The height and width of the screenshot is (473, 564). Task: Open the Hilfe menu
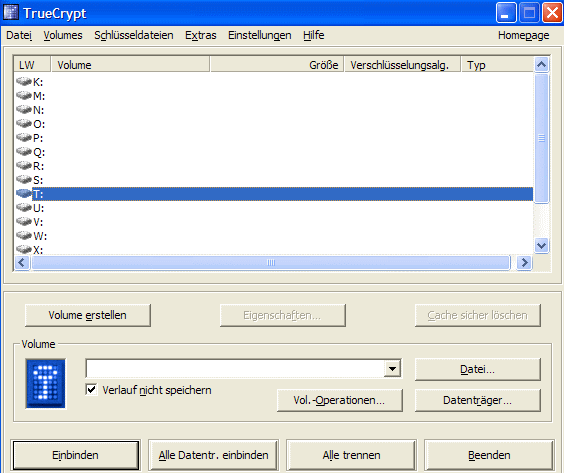pyautogui.click(x=314, y=35)
